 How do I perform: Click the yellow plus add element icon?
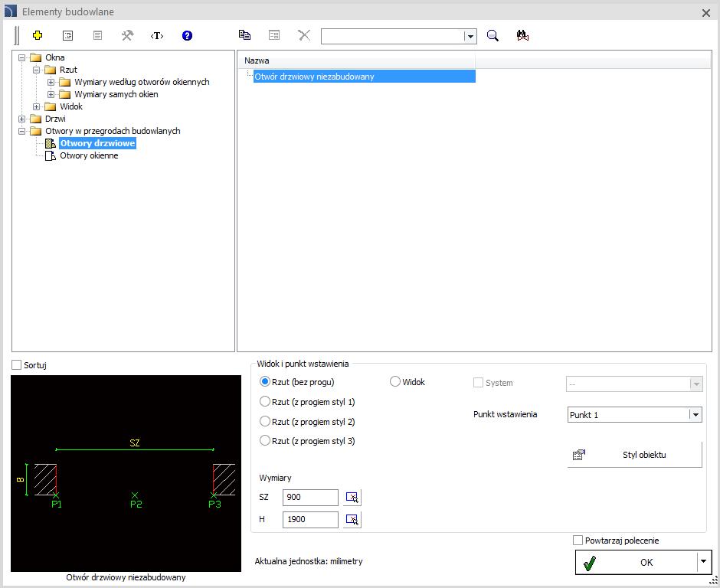click(38, 35)
